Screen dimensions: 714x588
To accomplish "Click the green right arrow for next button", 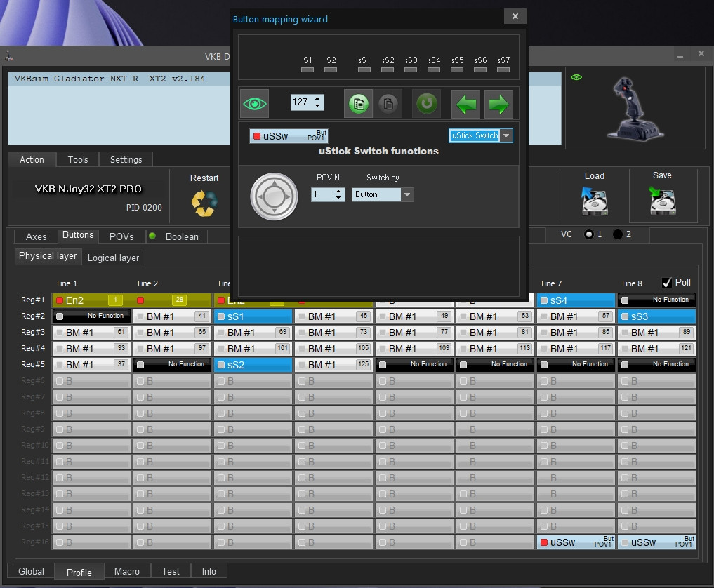I will (498, 105).
